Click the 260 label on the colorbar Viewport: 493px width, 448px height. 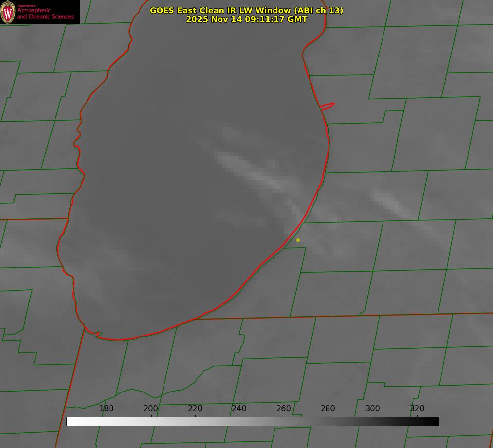[283, 409]
